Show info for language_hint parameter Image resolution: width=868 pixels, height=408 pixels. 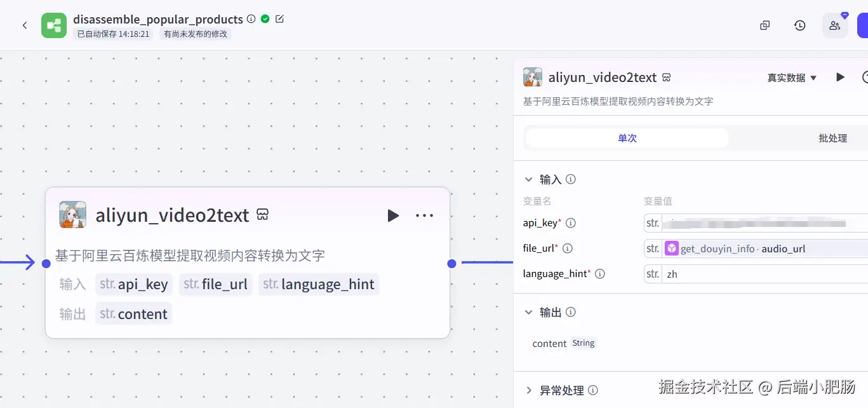click(599, 274)
